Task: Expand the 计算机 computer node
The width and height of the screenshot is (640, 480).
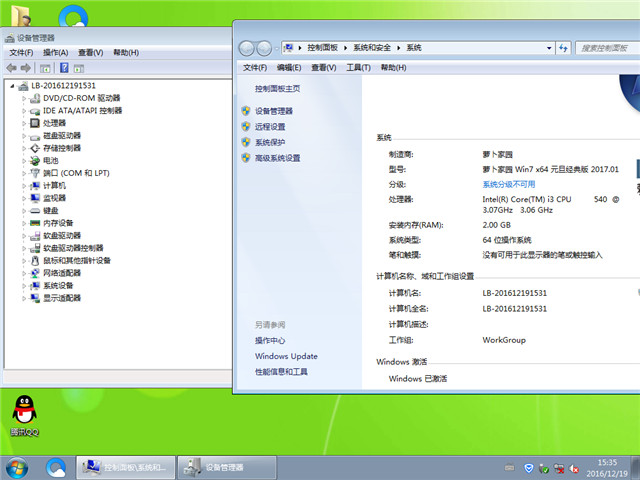Action: click(x=24, y=186)
